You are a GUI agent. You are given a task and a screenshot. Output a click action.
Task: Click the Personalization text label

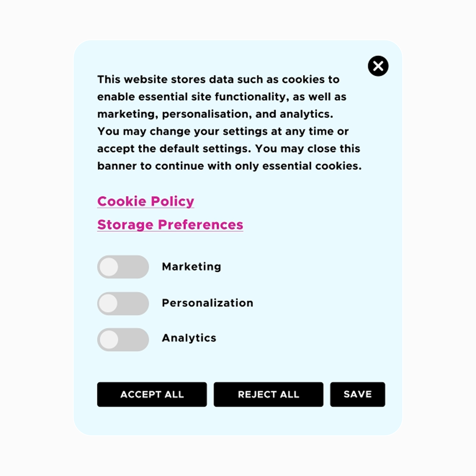click(x=207, y=303)
